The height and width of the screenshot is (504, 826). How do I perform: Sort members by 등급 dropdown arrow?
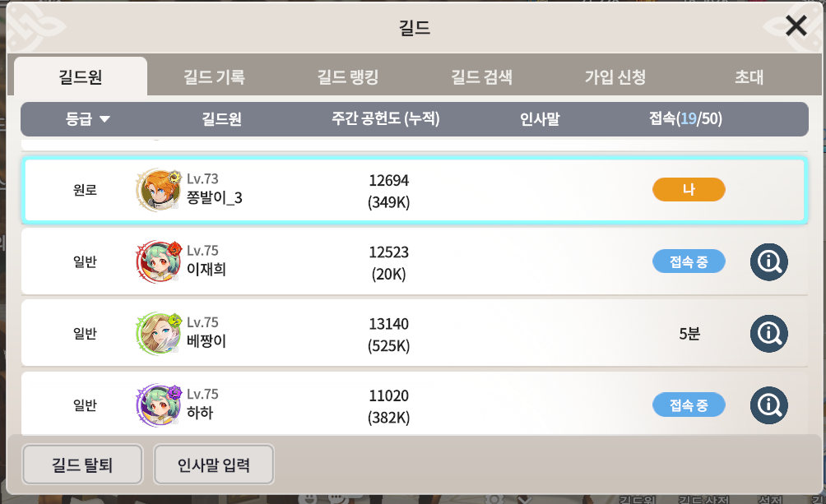click(x=104, y=119)
